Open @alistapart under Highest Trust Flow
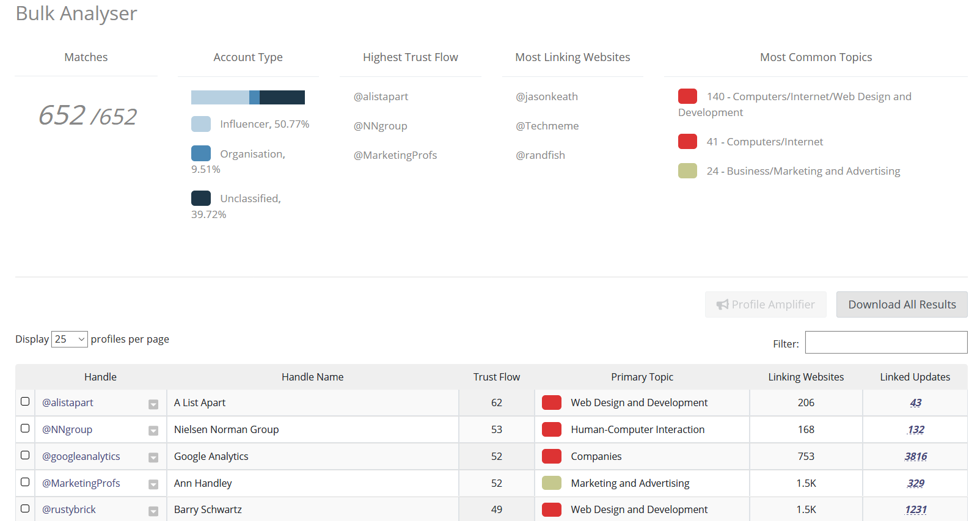 tap(381, 97)
